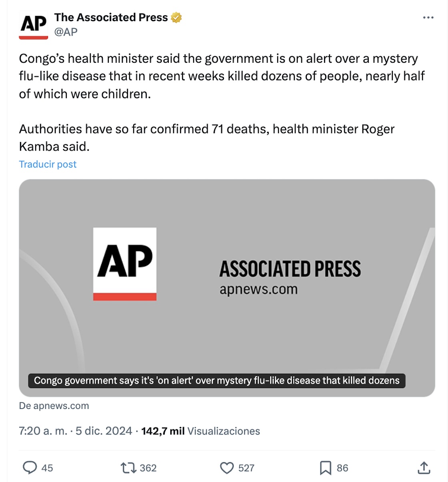Click the De apnews.com source link
The image size is (448, 482).
(x=54, y=406)
